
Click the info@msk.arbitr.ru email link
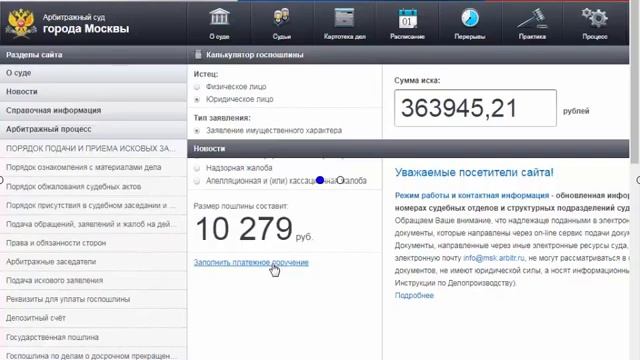click(493, 258)
